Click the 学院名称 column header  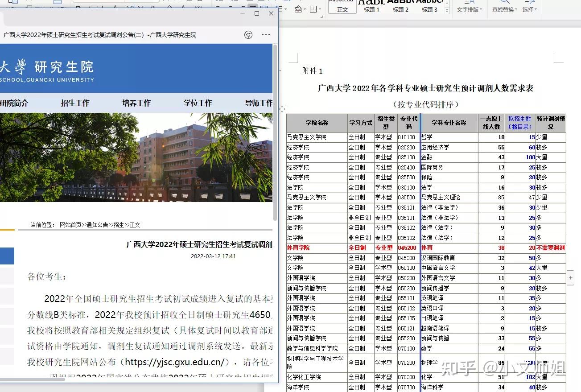pos(317,123)
